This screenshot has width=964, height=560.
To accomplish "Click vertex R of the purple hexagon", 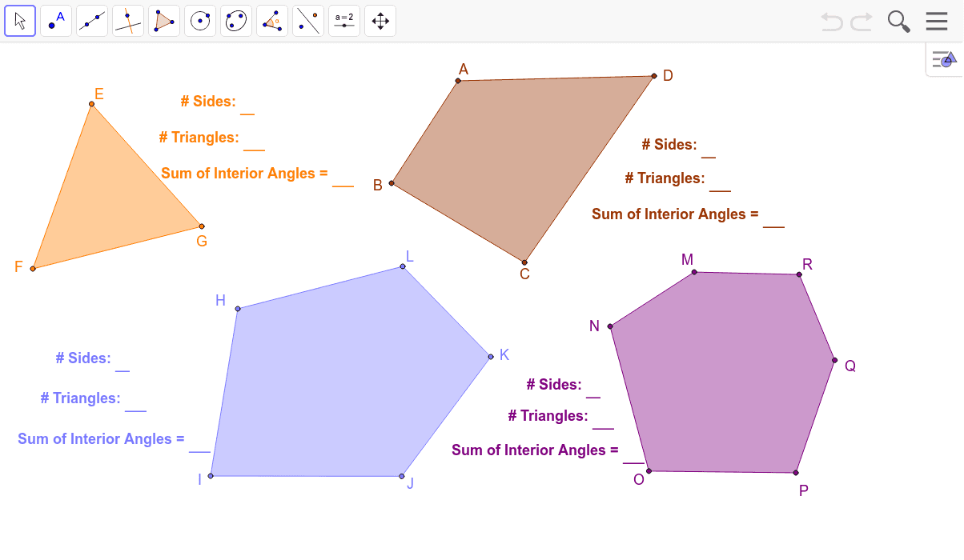I will click(x=798, y=275).
